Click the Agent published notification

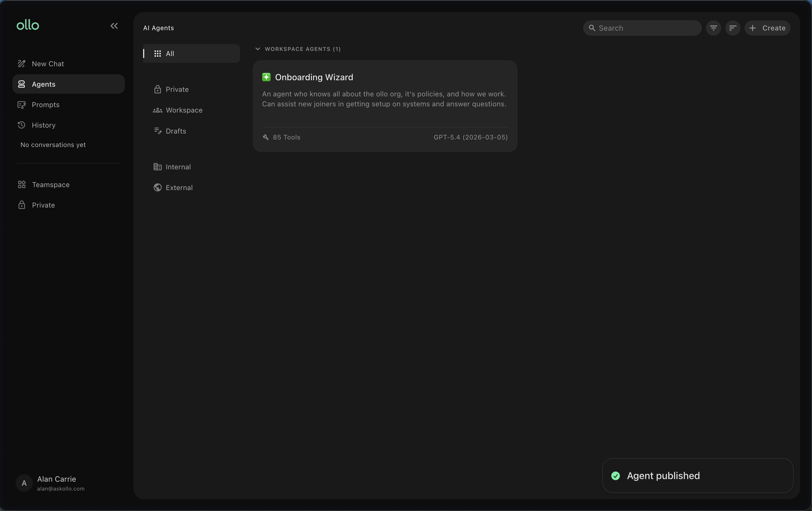697,475
